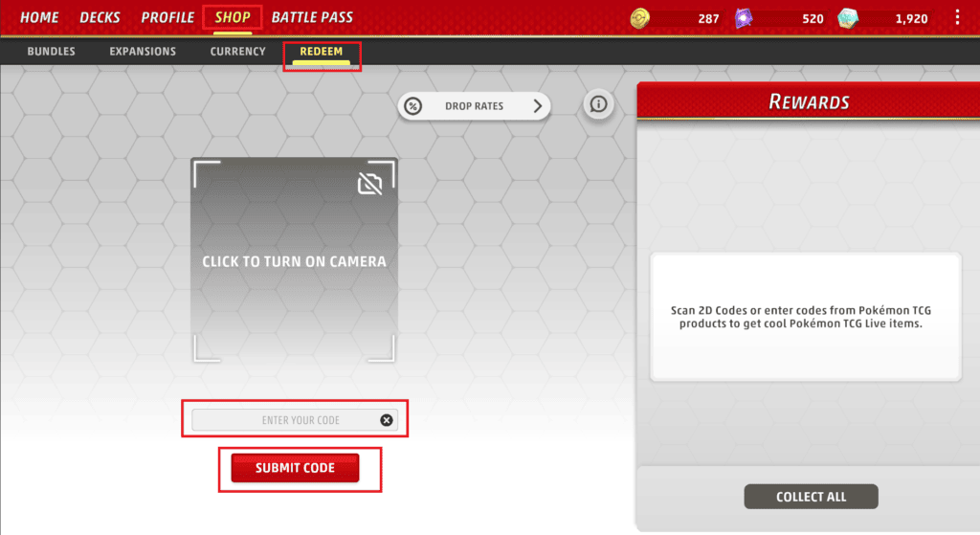The height and width of the screenshot is (535, 980).
Task: Open the info circle icon
Action: coord(598,104)
